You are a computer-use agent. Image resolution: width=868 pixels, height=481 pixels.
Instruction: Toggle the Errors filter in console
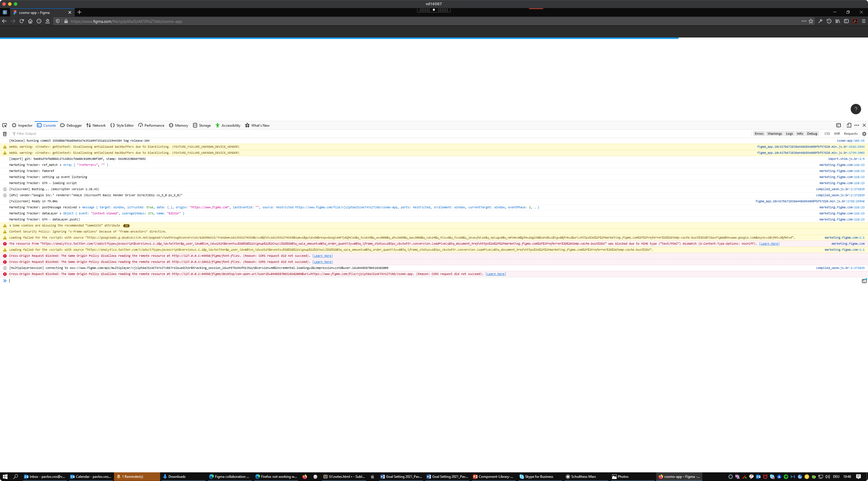(x=759, y=134)
